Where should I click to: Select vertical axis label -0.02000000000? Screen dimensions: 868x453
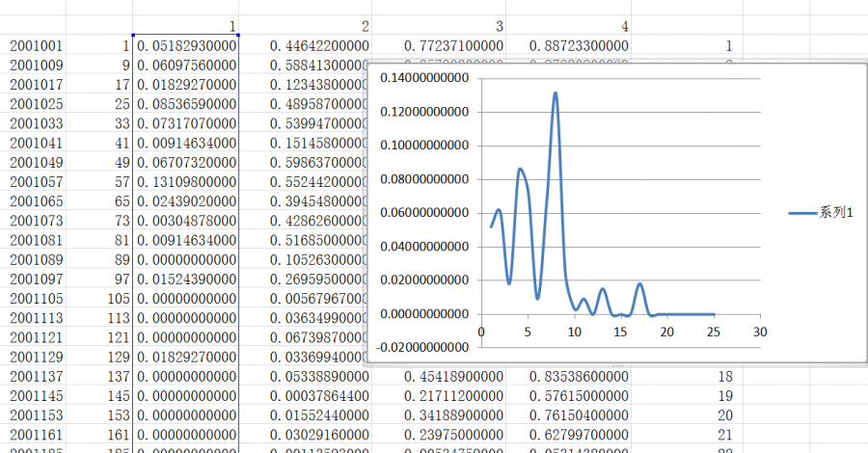422,347
